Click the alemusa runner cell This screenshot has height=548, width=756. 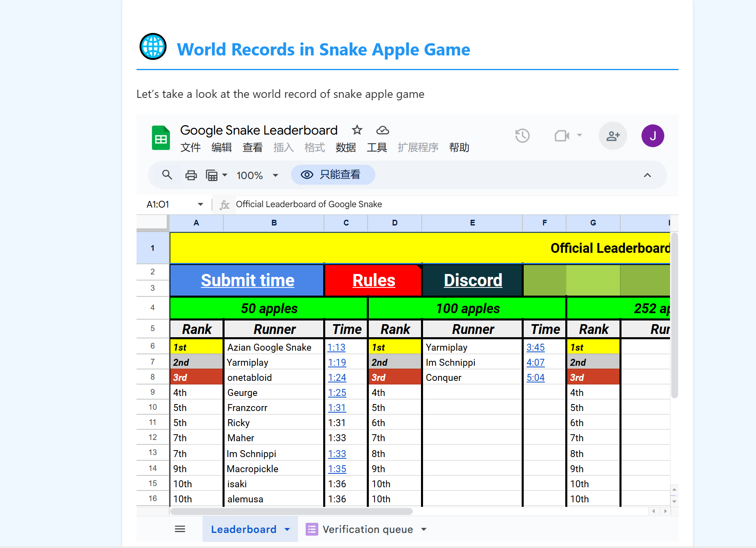pos(274,499)
